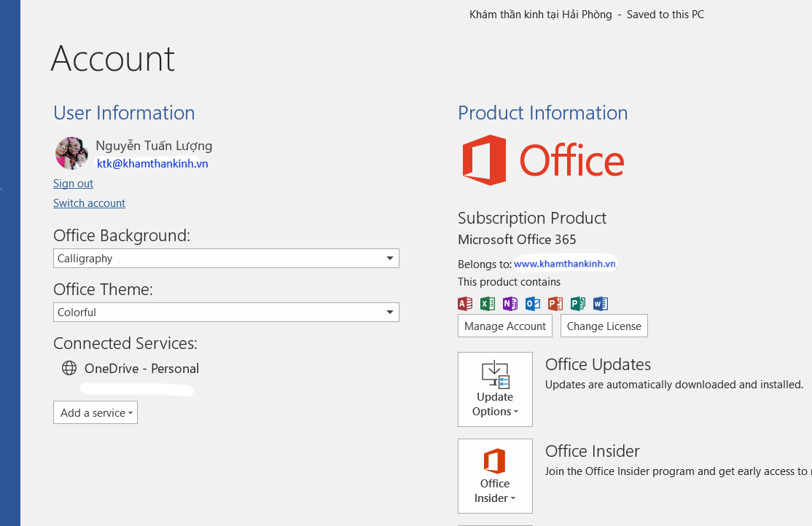
Task: Click the Microsoft Office 365 text
Action: pos(517,240)
